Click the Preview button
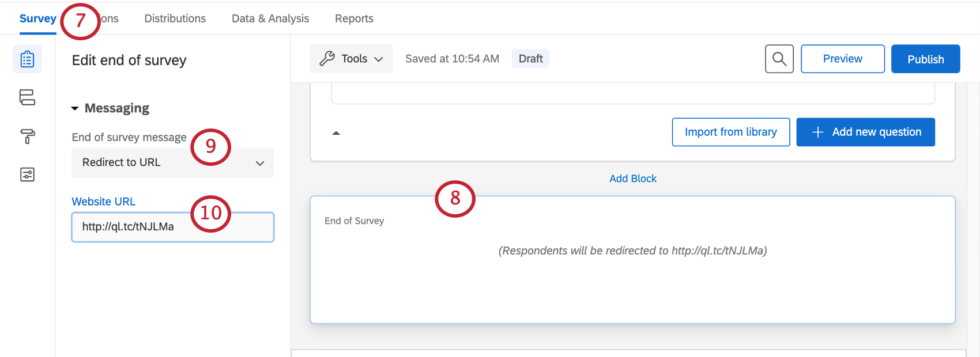Screen dimensions: 980x357 (x=842, y=59)
